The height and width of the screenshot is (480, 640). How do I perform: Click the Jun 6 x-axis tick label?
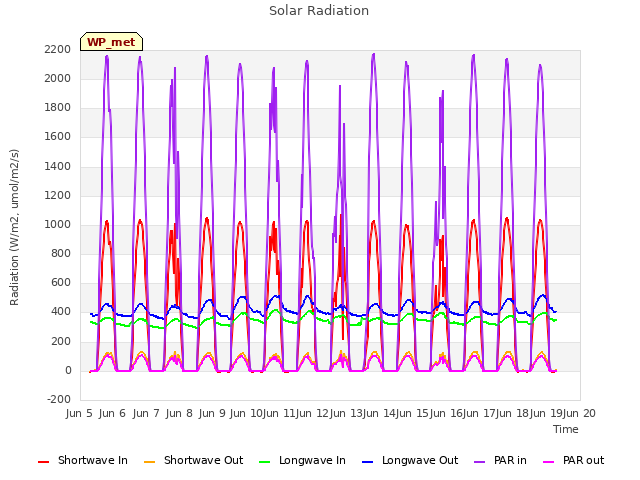pyautogui.click(x=112, y=413)
